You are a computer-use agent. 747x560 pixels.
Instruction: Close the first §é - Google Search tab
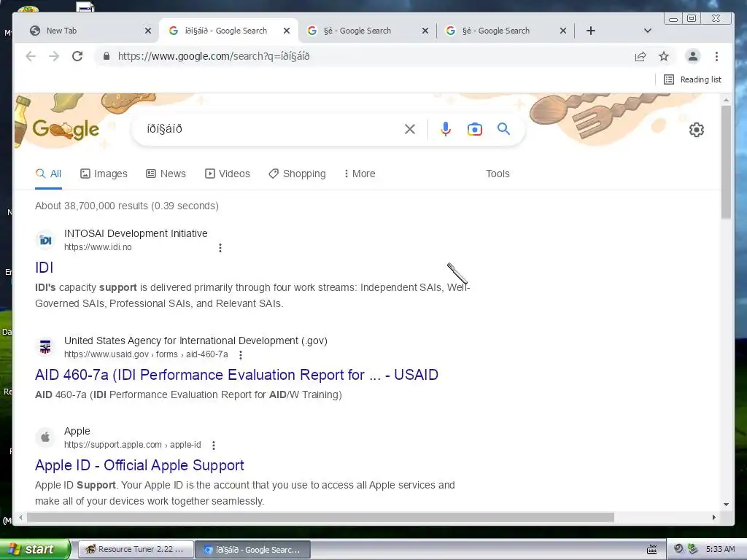[425, 31]
